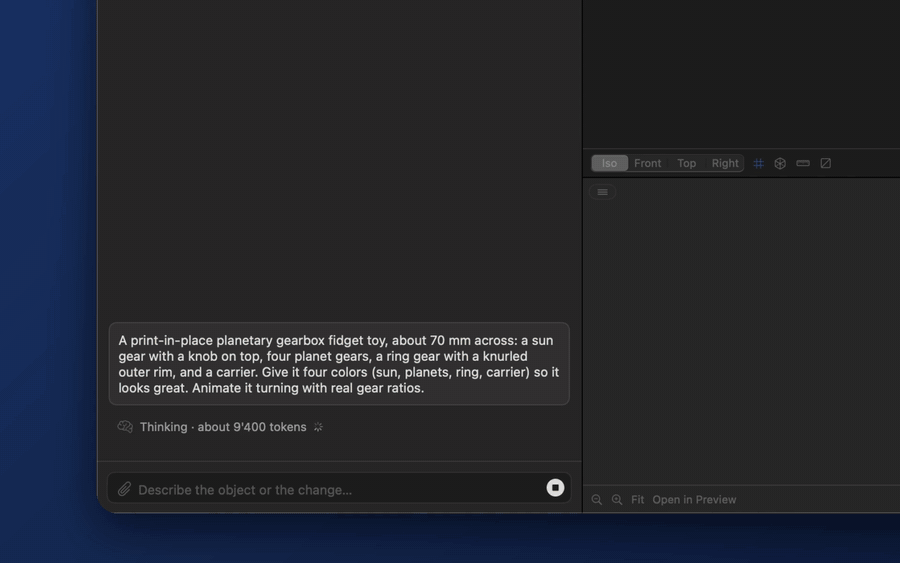This screenshot has height=563, width=900.
Task: Expand the 'Thinking · about 9'400 tokens' row
Action: pos(221,427)
